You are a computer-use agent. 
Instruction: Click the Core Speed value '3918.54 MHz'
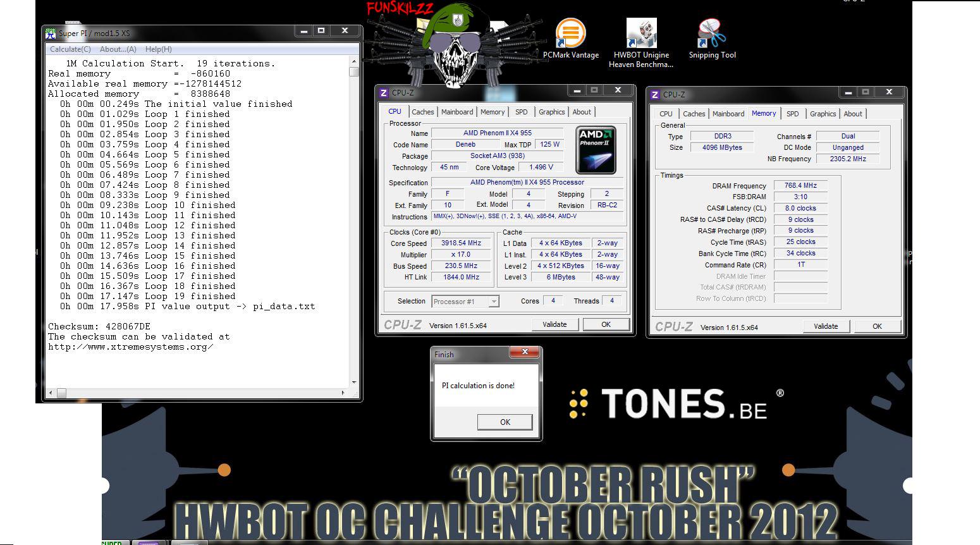(461, 243)
